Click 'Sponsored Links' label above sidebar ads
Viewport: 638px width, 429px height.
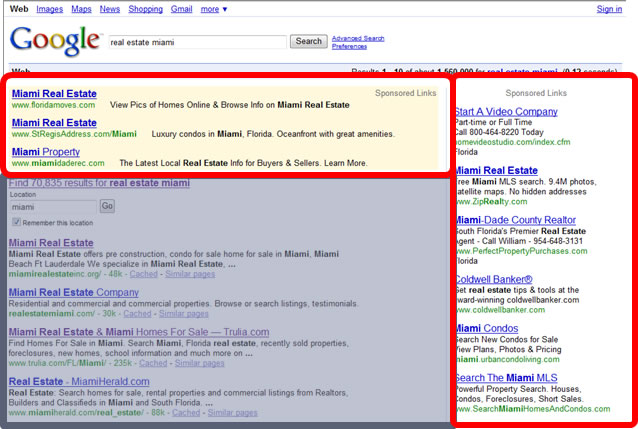536,93
